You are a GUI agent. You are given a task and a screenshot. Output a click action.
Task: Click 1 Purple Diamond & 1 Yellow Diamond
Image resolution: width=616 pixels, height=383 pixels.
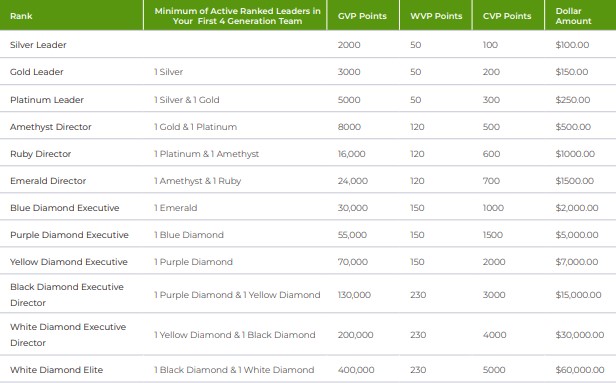(x=237, y=295)
